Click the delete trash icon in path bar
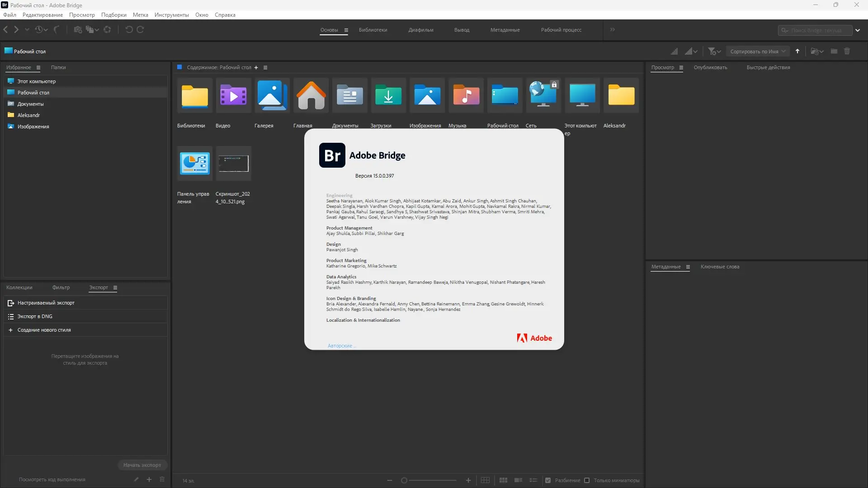The width and height of the screenshot is (868, 488). coord(847,52)
